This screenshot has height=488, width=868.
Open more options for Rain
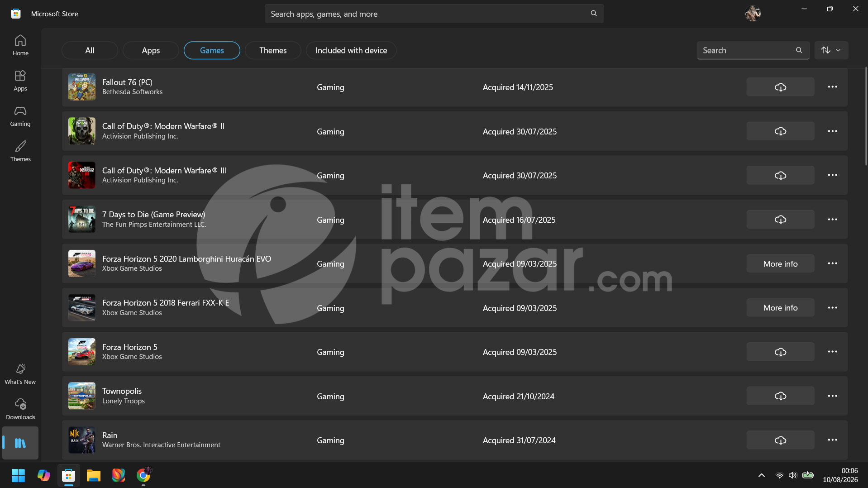click(x=832, y=440)
